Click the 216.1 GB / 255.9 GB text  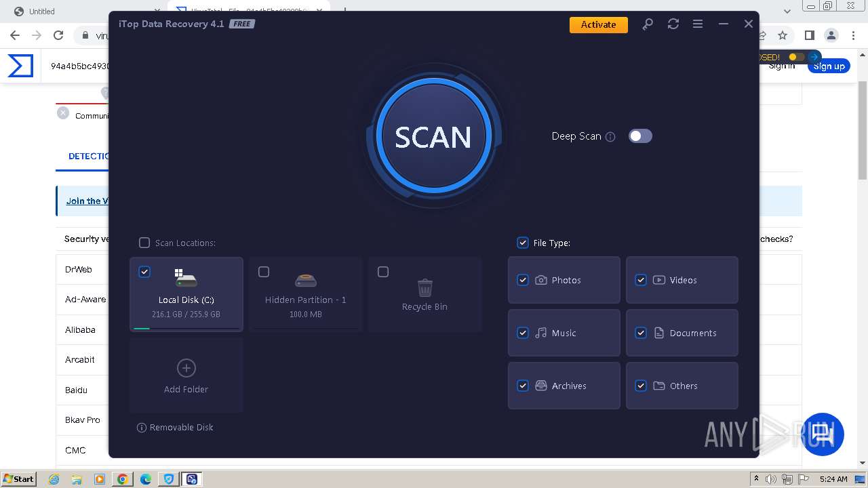click(x=186, y=314)
